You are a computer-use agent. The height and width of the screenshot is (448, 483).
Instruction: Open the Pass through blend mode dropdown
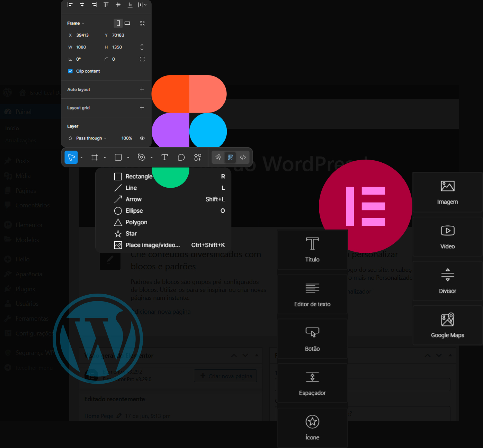tap(91, 138)
